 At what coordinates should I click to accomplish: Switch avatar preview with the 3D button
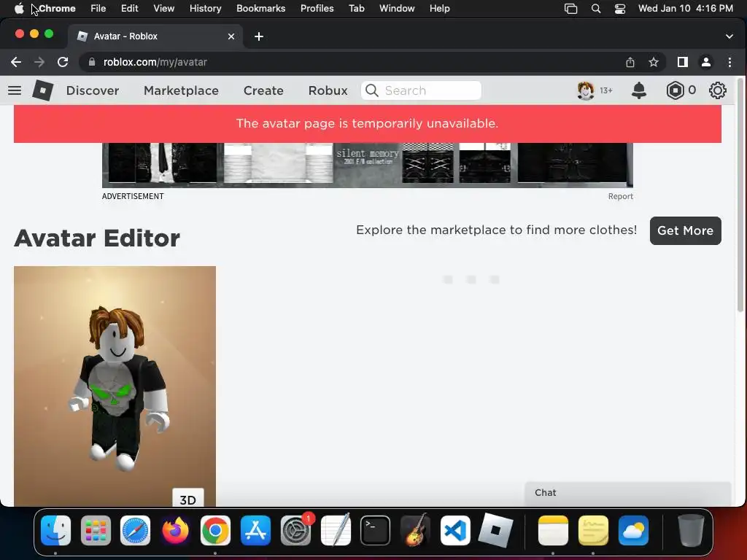(187, 497)
